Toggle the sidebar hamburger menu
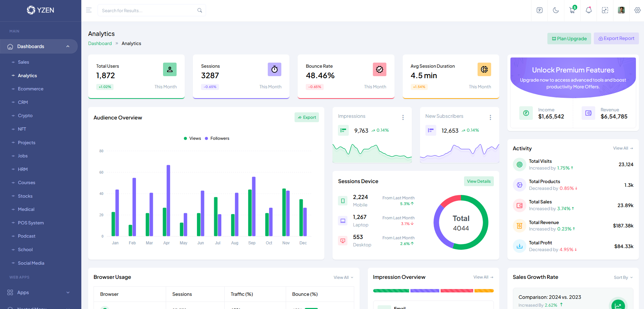644x309 pixels. 89,10
